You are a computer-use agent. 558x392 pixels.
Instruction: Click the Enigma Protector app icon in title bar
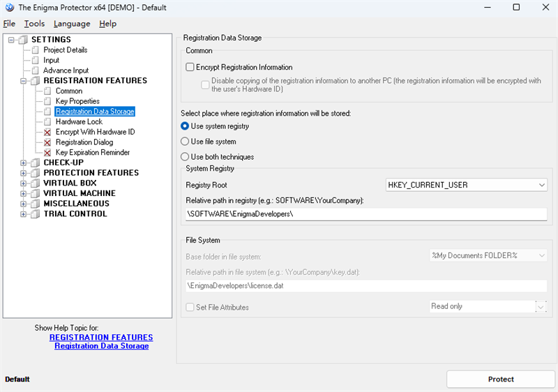(x=10, y=8)
